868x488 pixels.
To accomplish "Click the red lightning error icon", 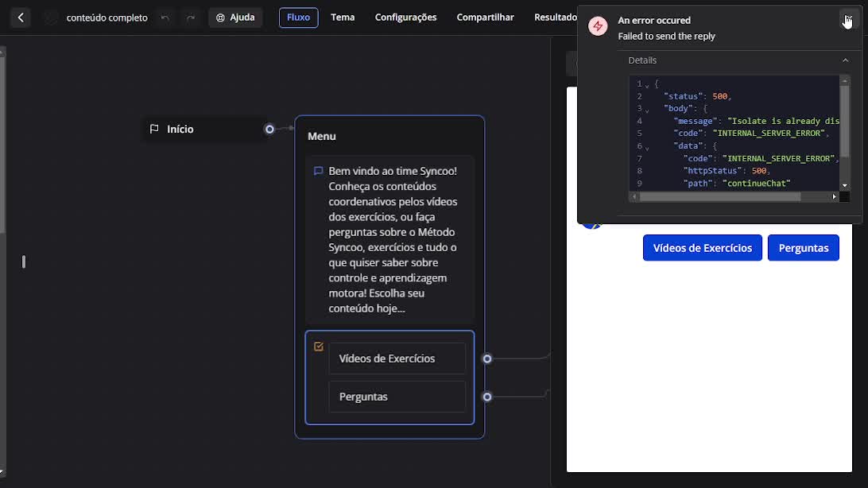I will (x=598, y=26).
